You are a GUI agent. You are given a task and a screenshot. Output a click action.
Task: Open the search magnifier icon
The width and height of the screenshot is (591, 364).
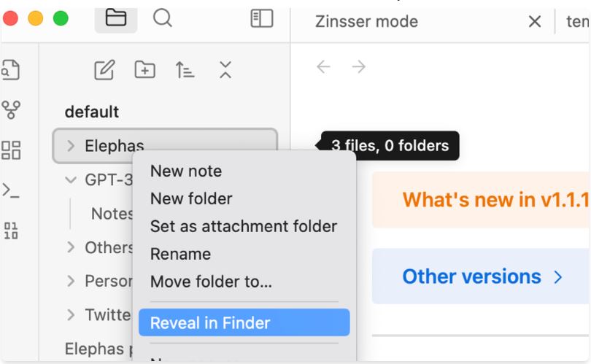[x=162, y=19]
